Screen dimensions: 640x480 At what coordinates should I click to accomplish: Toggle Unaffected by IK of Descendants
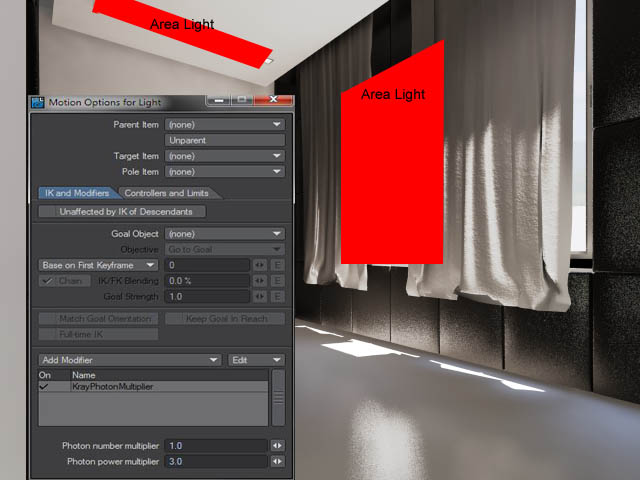point(122,212)
